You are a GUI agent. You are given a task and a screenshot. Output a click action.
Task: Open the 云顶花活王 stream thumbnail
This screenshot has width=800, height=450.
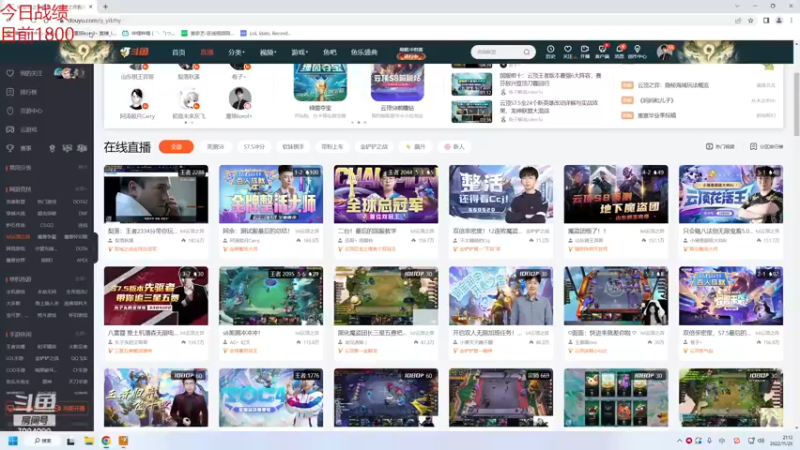(x=731, y=194)
